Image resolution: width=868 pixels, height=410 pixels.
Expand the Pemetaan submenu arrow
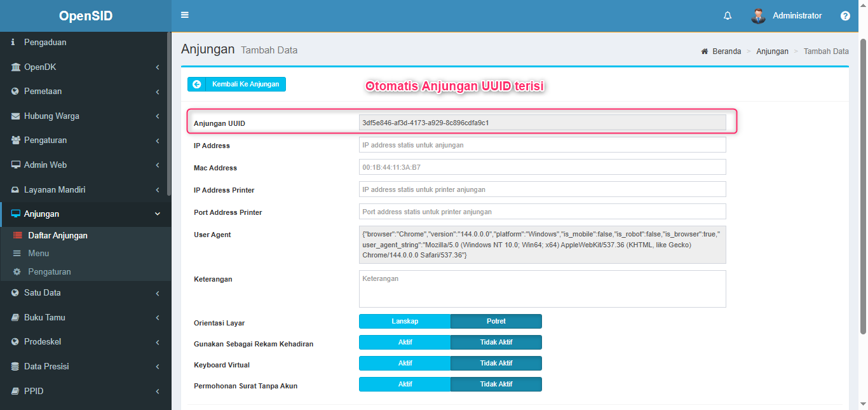157,92
